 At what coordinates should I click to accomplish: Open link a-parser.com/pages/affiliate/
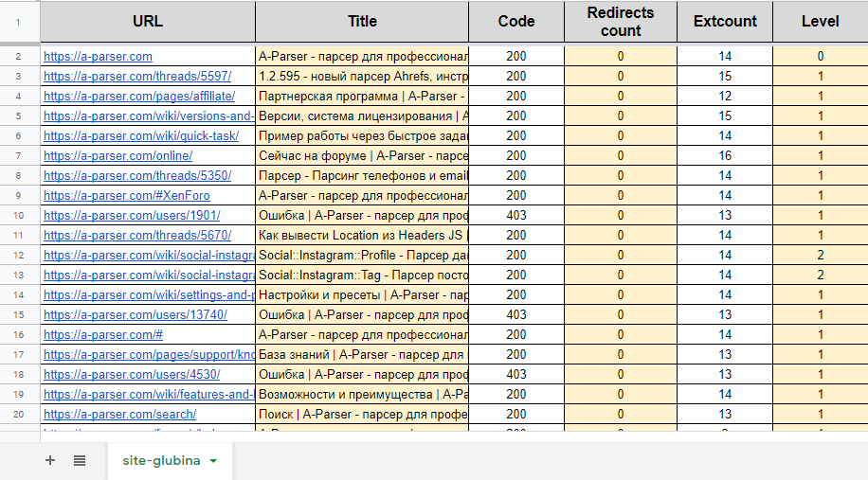pos(139,97)
